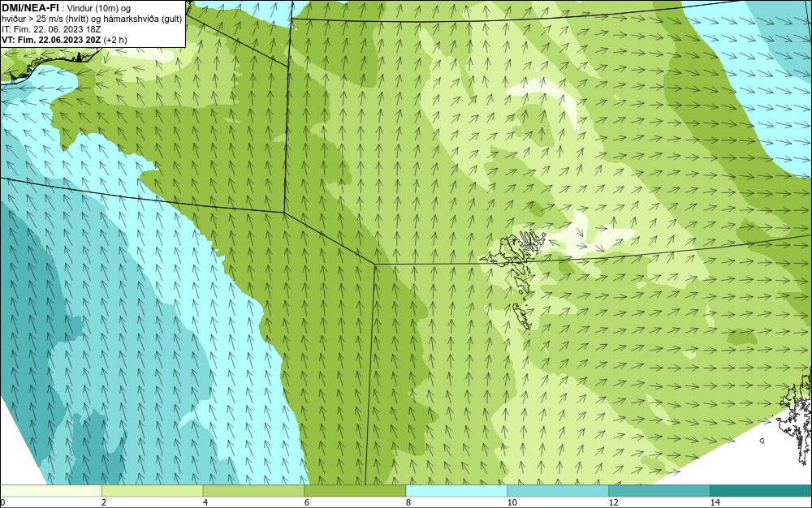Click the 10–12 m/s turquoise legend swatch
The width and height of the screenshot is (812, 508).
coord(559,491)
